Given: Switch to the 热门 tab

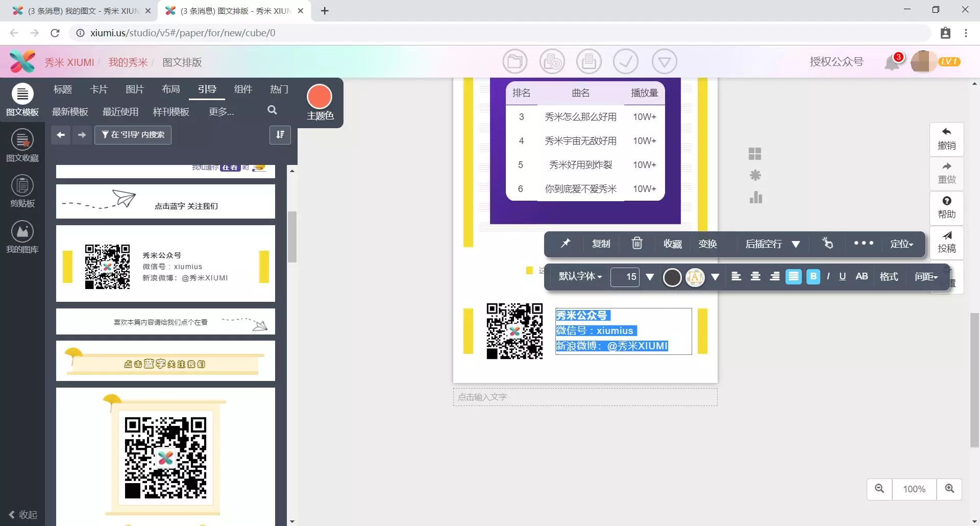Looking at the screenshot, I should [x=279, y=89].
